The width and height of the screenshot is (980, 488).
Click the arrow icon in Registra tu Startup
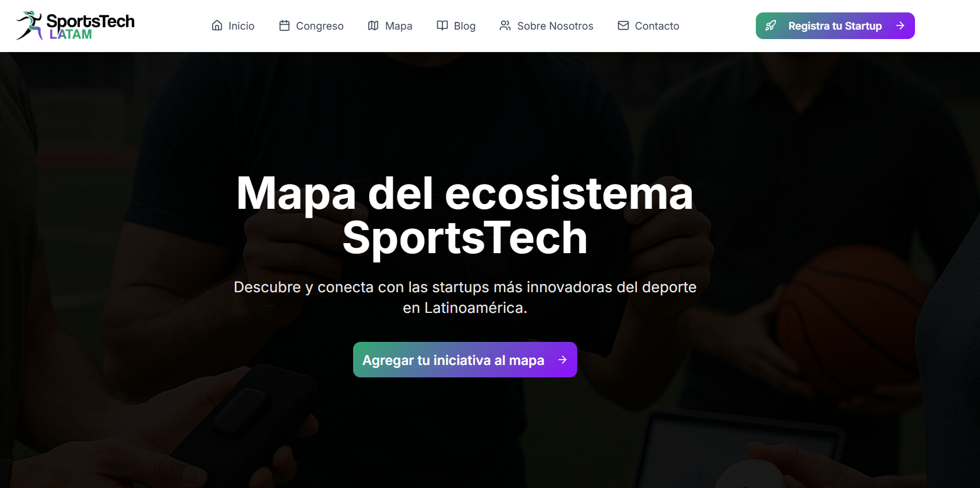tap(900, 25)
